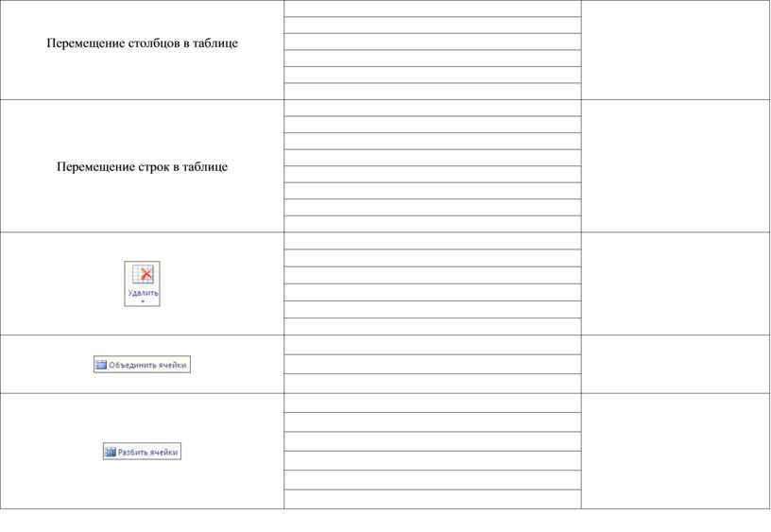The width and height of the screenshot is (771, 532).
Task: Open the dropdown arrow under Удалить
Action: pos(143,301)
